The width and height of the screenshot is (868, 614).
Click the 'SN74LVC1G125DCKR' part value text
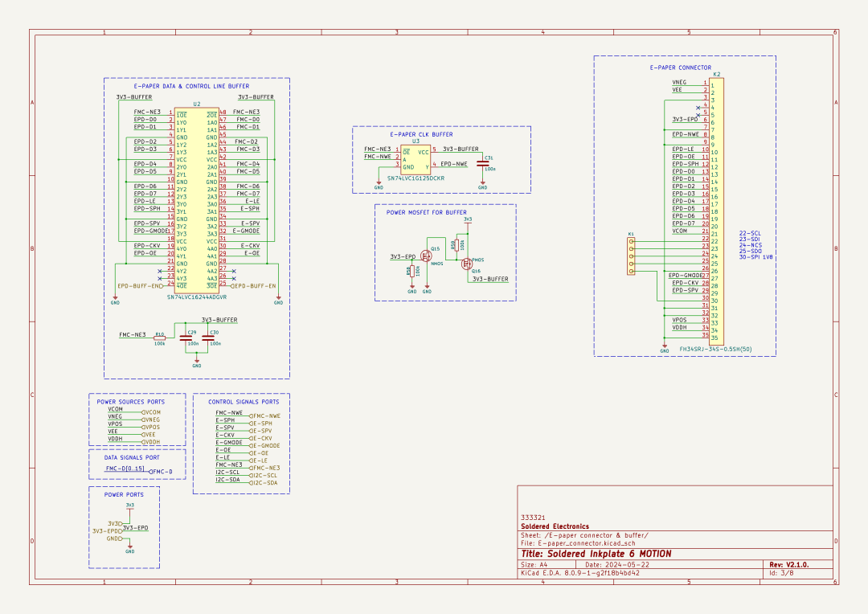pos(416,178)
